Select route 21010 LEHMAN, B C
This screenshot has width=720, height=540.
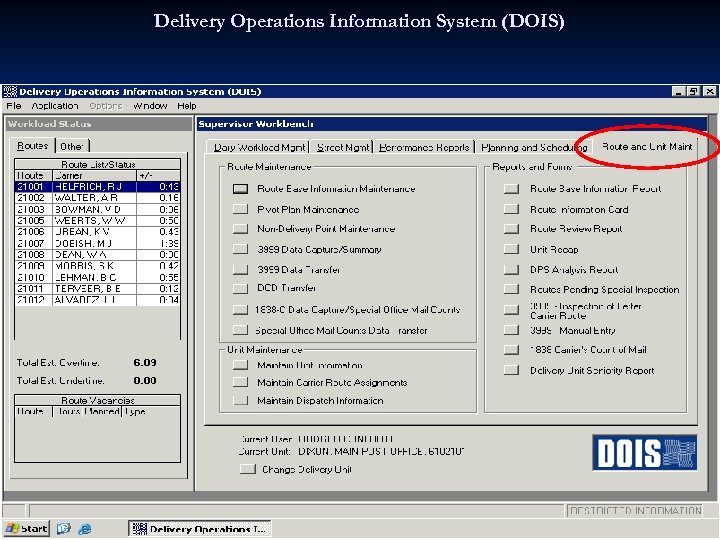[97, 278]
